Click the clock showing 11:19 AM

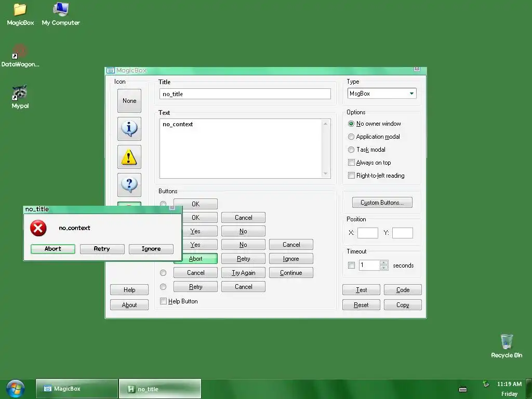pos(509,384)
